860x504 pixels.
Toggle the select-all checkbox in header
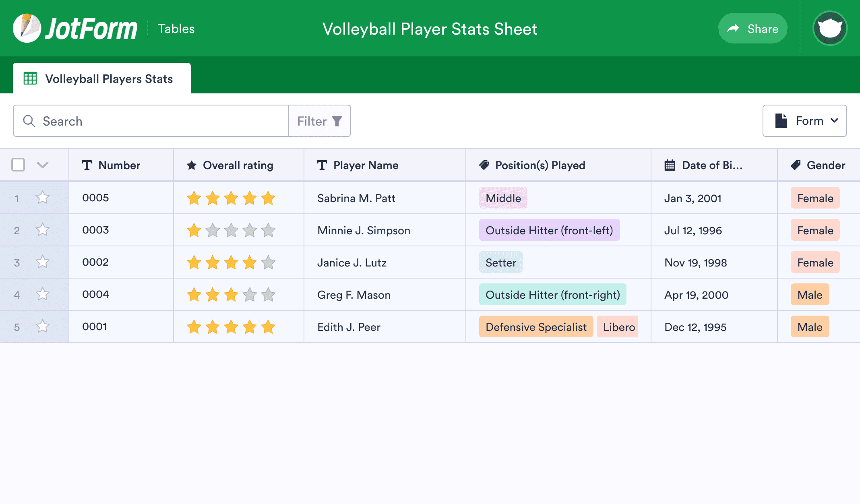coord(18,165)
